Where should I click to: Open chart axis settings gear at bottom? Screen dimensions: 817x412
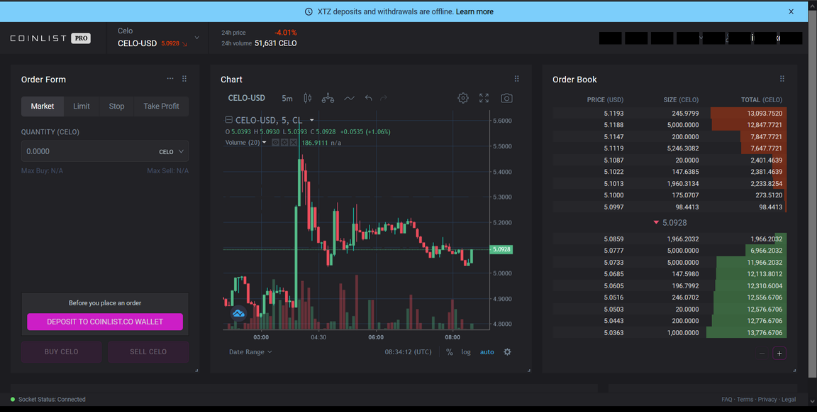pos(507,352)
